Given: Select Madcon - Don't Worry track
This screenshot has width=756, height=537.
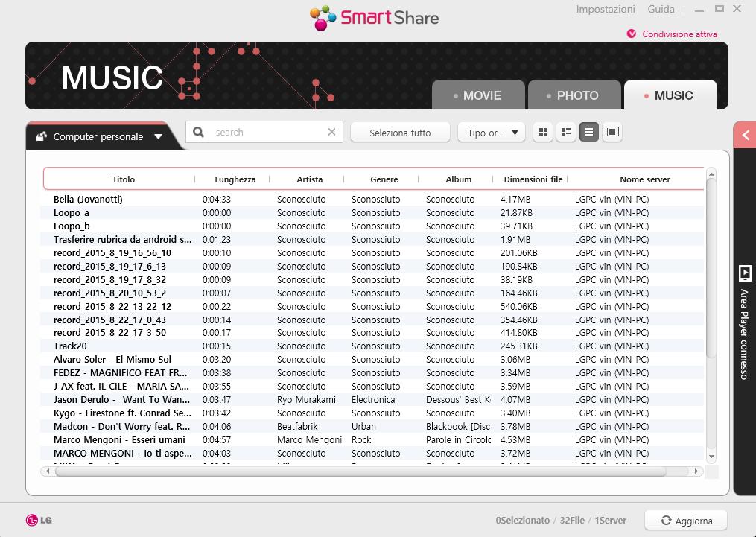Looking at the screenshot, I should coord(372,427).
